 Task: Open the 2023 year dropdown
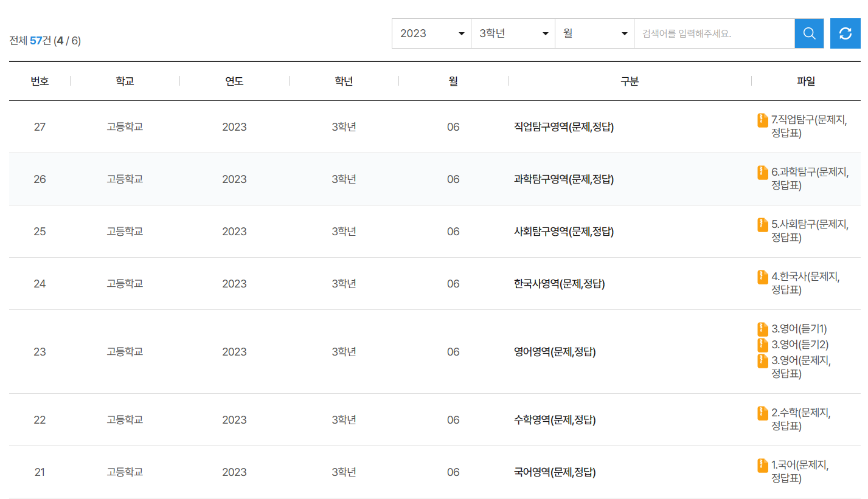[431, 33]
